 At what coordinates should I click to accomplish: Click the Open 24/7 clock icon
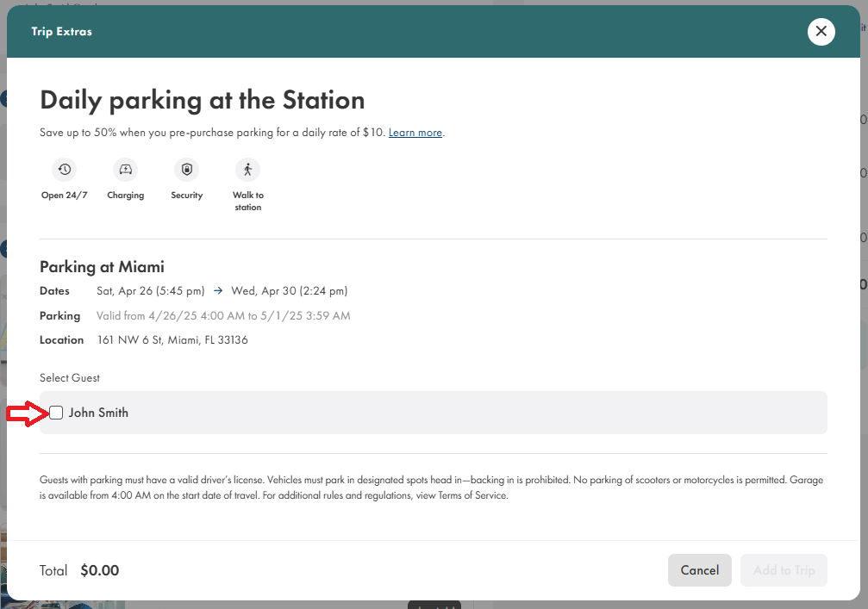pos(64,170)
